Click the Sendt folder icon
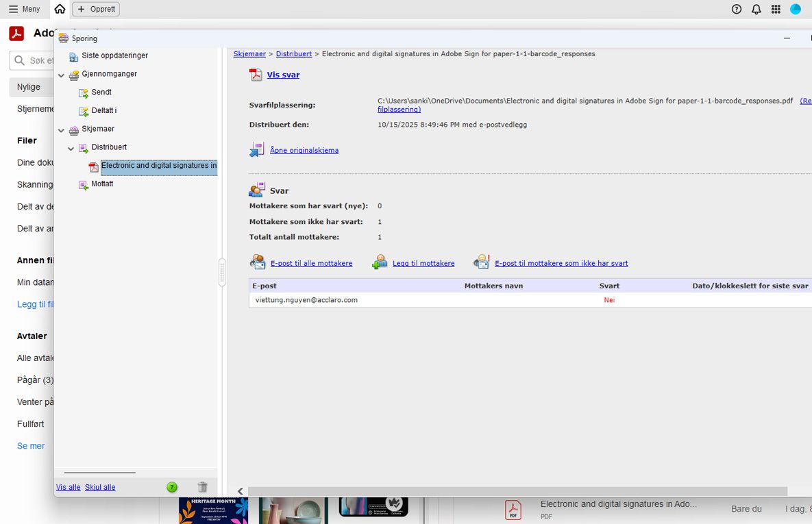Viewport: 812px width, 524px height. point(84,93)
